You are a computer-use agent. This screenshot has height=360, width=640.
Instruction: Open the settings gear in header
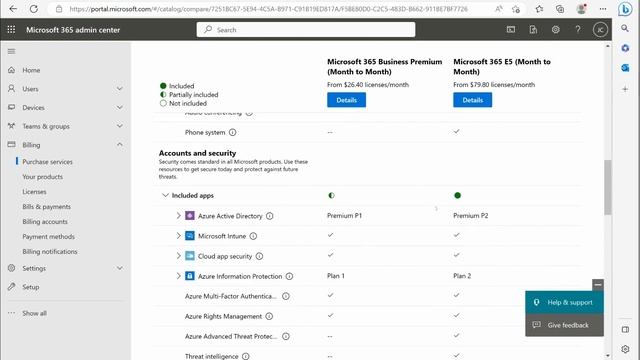point(556,29)
